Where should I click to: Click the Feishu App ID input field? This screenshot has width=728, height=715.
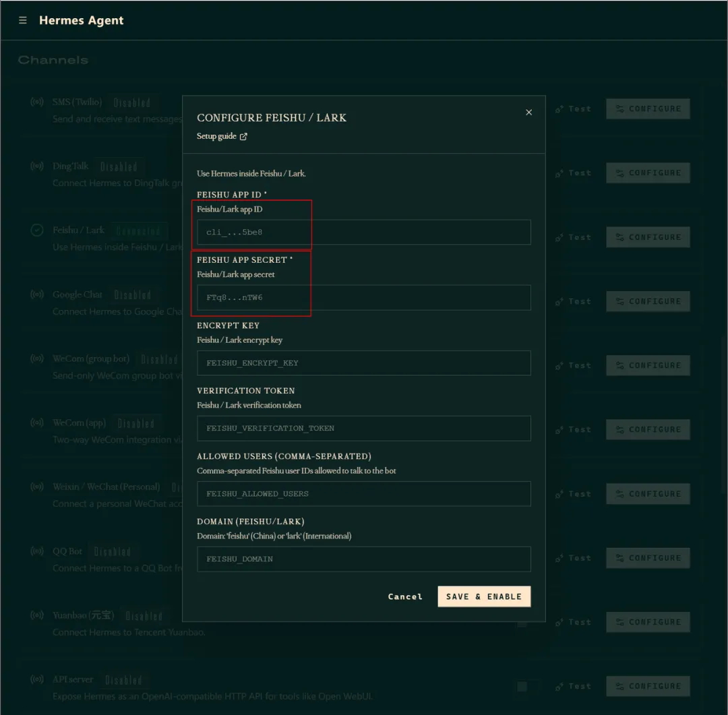(363, 232)
